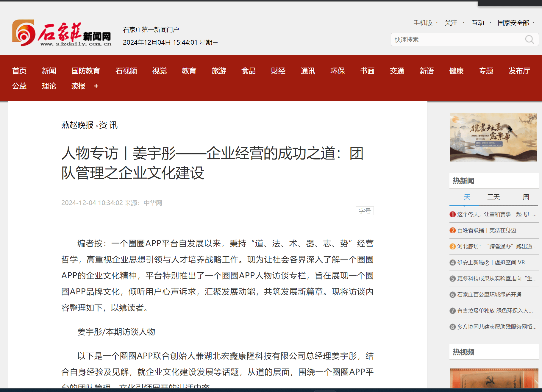This screenshot has height=392, width=542.
Task: Switch hot news to 三天 tab
Action: click(493, 197)
